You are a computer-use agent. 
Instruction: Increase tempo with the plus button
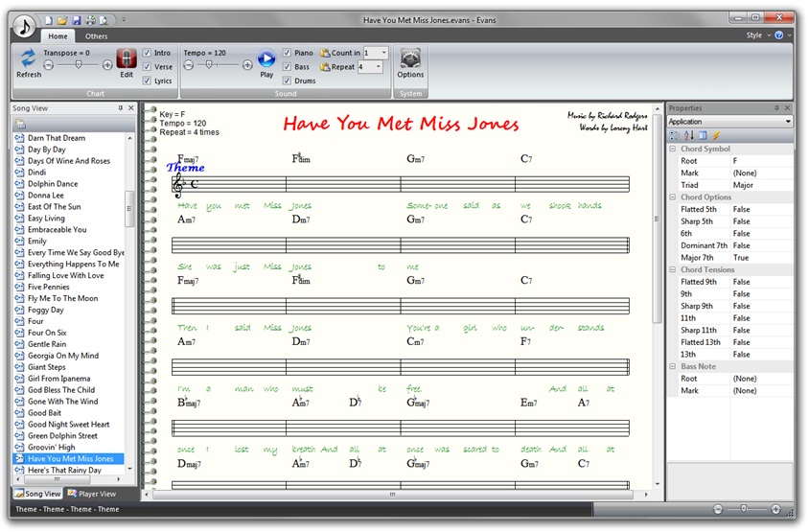247,65
